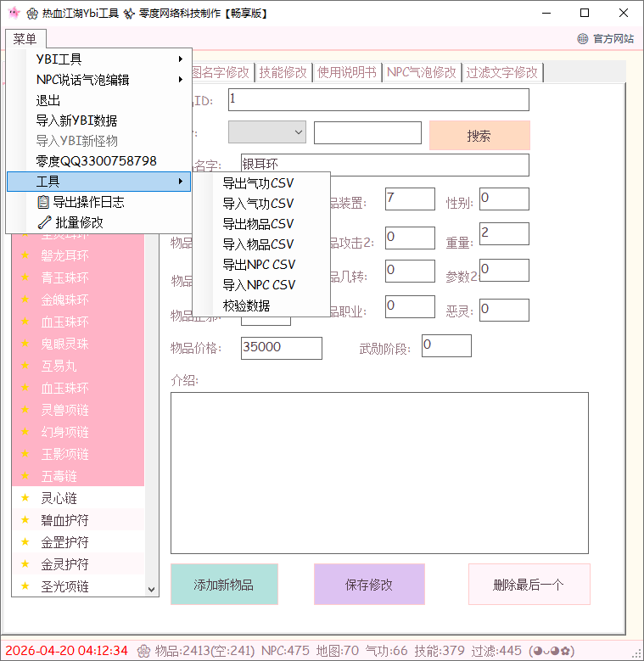Click the 保存修改 button

point(369,585)
